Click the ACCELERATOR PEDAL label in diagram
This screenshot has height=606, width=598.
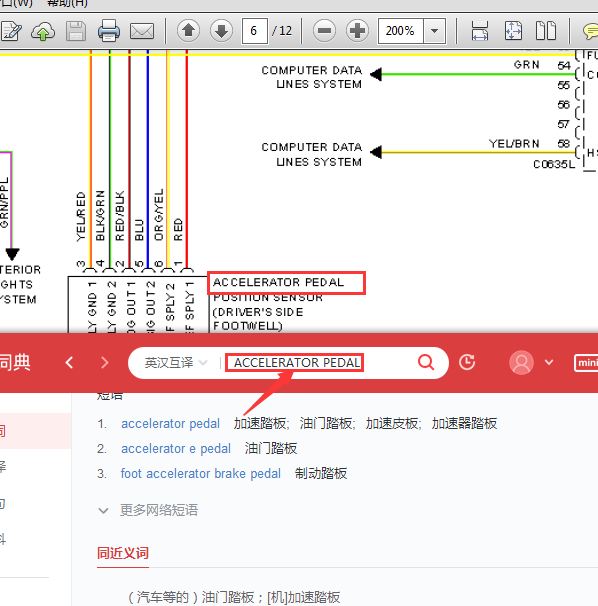(x=278, y=282)
